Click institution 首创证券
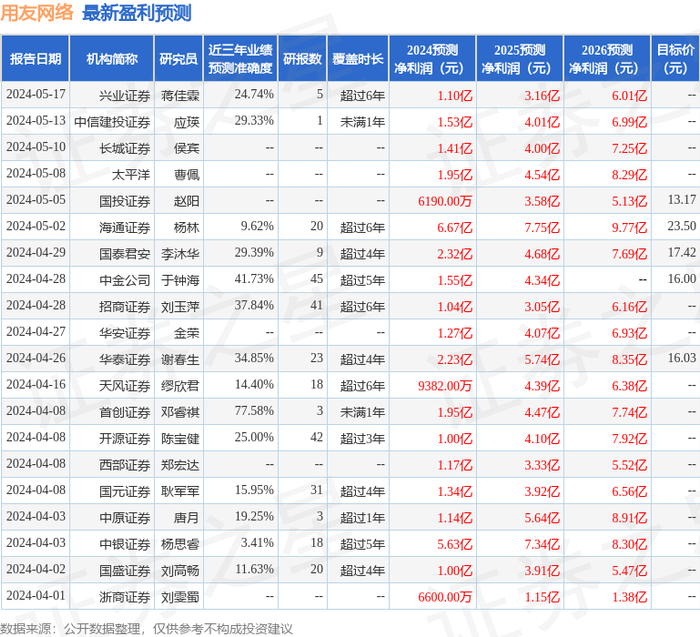The height and width of the screenshot is (637, 700). (125, 412)
